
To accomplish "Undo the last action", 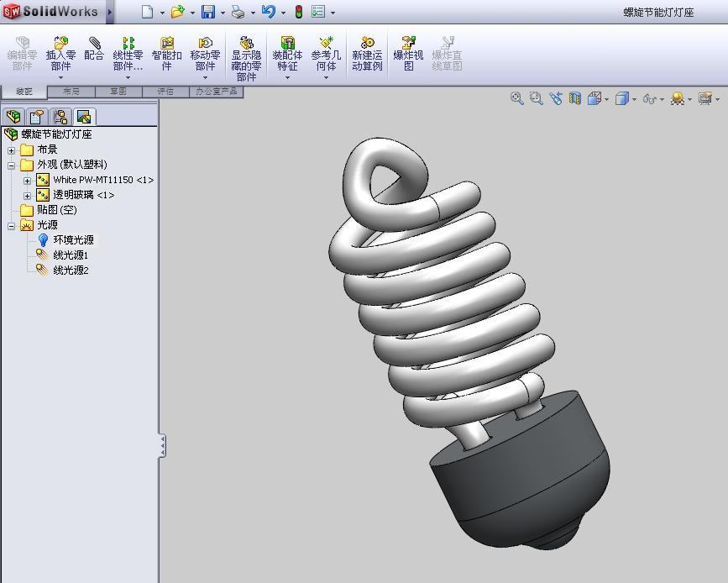I will (x=269, y=12).
